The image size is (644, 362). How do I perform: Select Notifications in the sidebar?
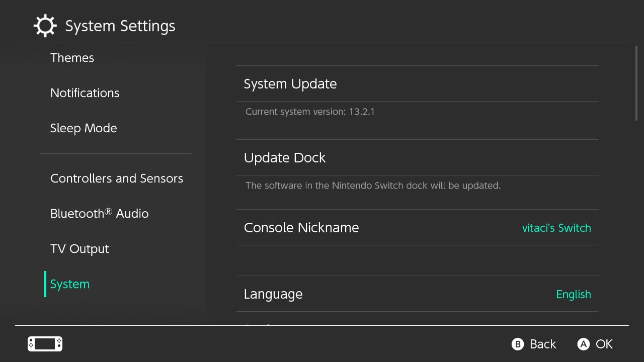[x=85, y=93]
